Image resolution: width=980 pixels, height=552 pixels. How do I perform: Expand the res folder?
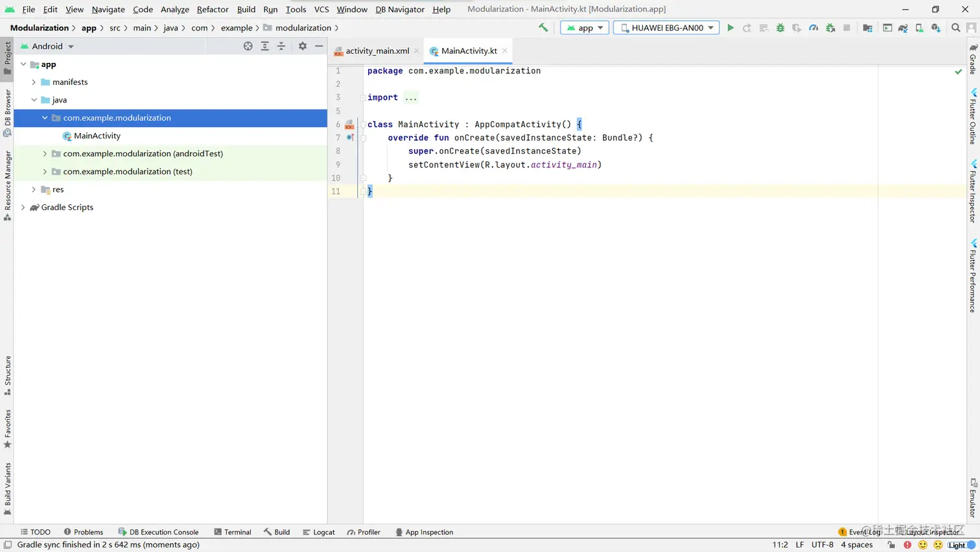[x=34, y=189]
